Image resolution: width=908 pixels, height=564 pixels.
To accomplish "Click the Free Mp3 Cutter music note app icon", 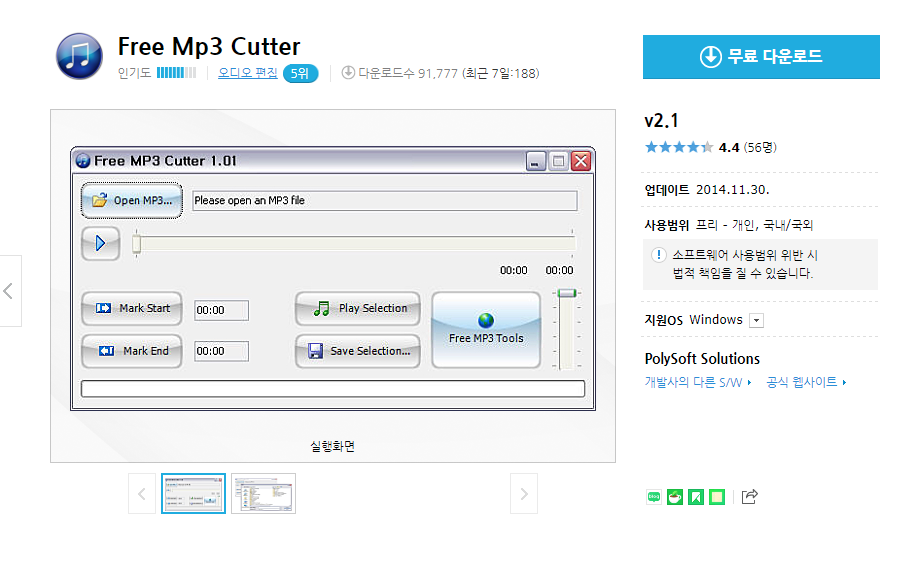I will tap(79, 56).
